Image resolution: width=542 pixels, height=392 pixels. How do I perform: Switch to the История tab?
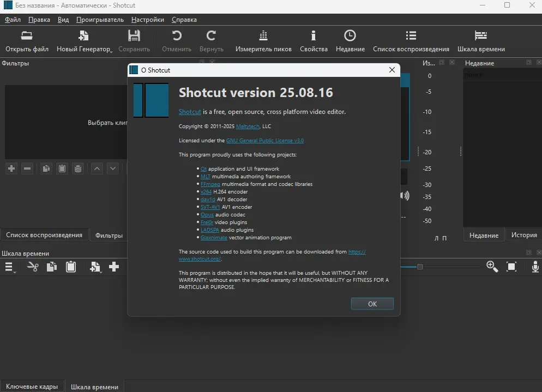pyautogui.click(x=523, y=235)
